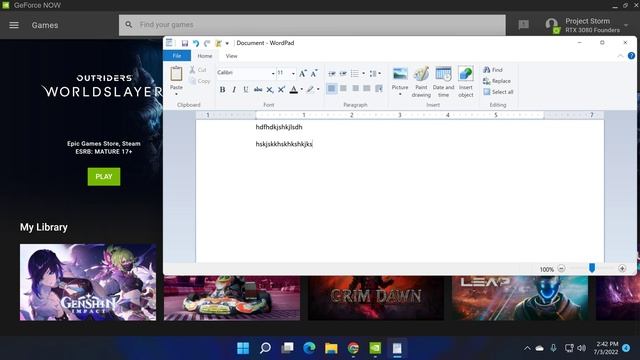
Task: Align text left
Action: (x=331, y=88)
